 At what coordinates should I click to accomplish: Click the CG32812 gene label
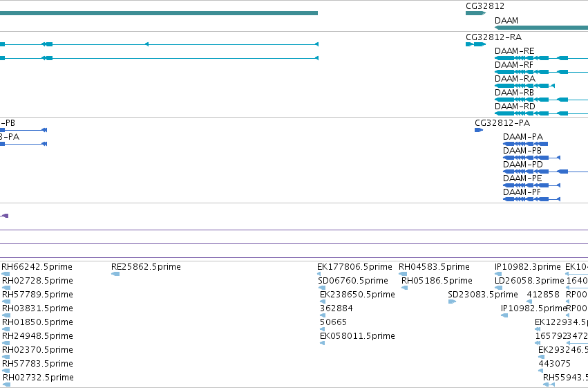(485, 6)
